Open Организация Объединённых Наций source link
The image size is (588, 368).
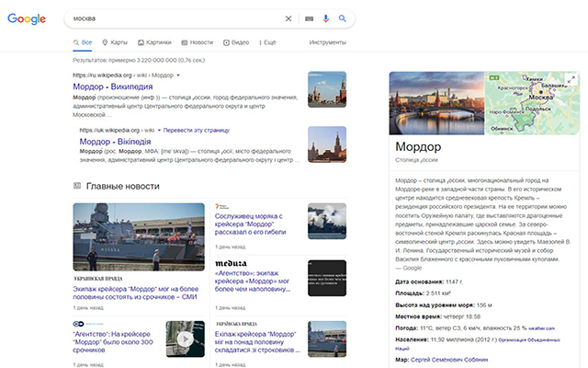pos(478,344)
